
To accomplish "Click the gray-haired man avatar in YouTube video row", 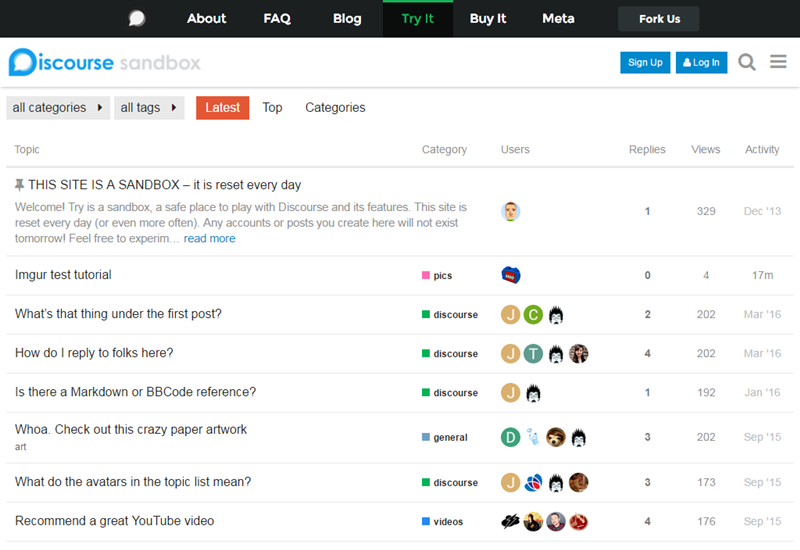I will [556, 521].
